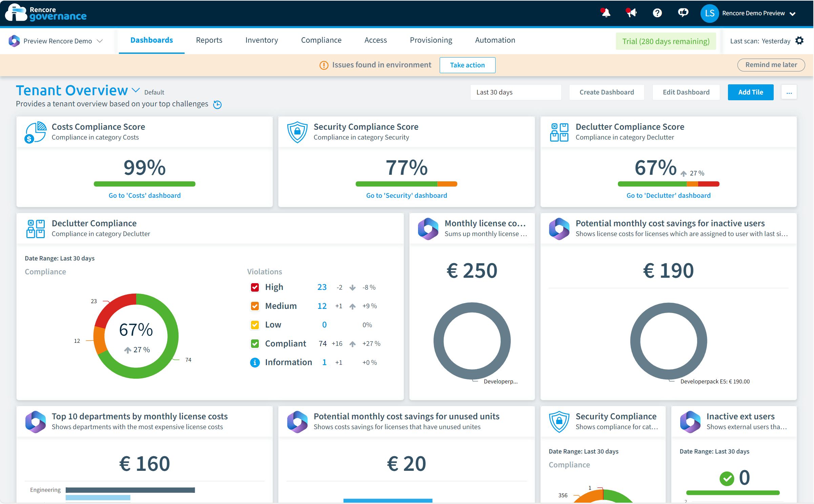Switch to the Compliance tab
This screenshot has height=504, width=814.
(x=321, y=40)
